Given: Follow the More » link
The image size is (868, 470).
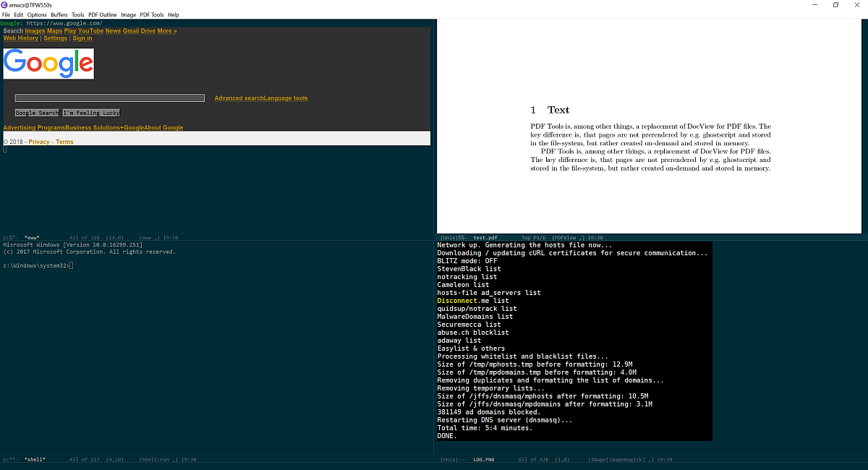Looking at the screenshot, I should click(167, 31).
